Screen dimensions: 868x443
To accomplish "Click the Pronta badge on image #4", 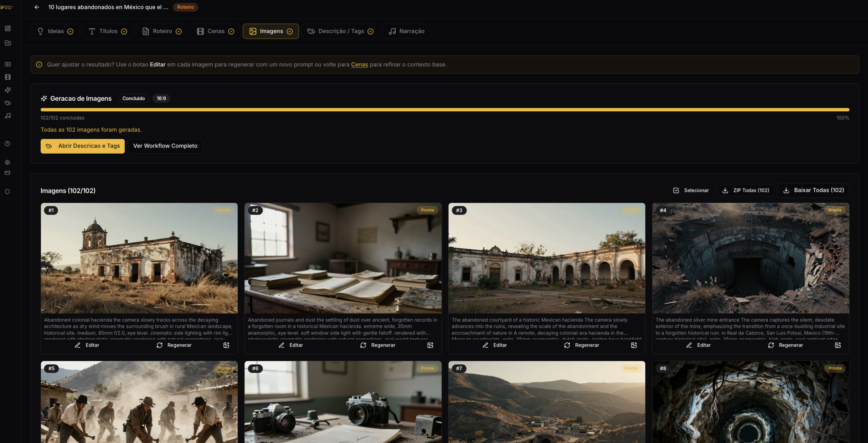I will point(835,210).
